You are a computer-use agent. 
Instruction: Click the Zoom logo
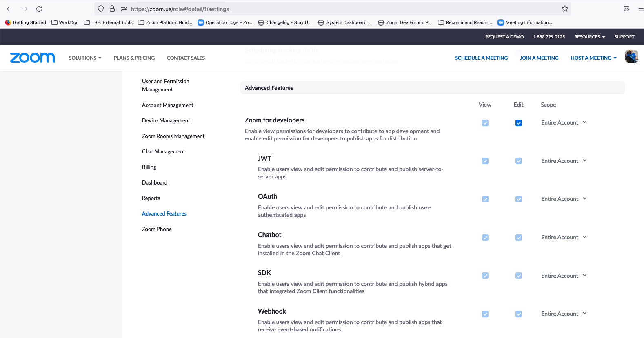pyautogui.click(x=32, y=58)
